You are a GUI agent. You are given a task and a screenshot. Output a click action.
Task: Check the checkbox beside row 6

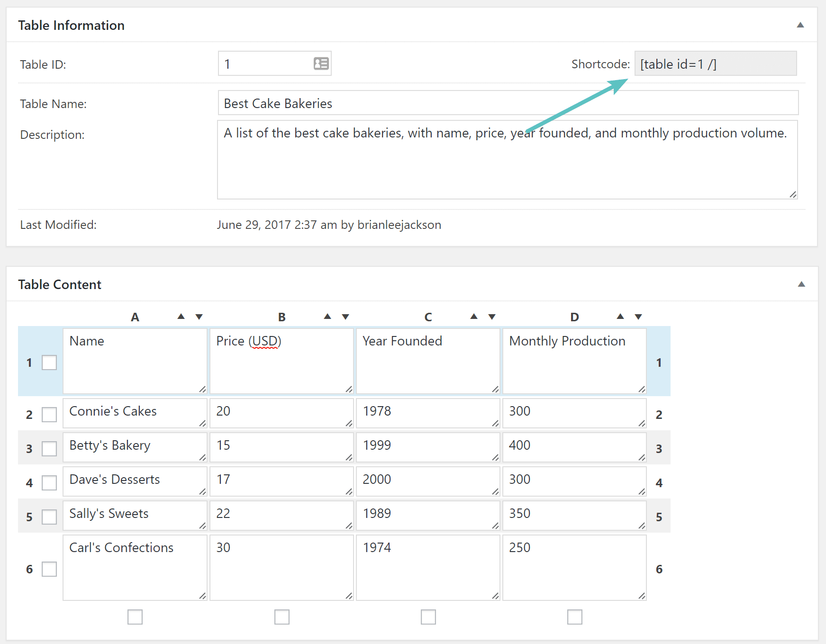tap(49, 569)
